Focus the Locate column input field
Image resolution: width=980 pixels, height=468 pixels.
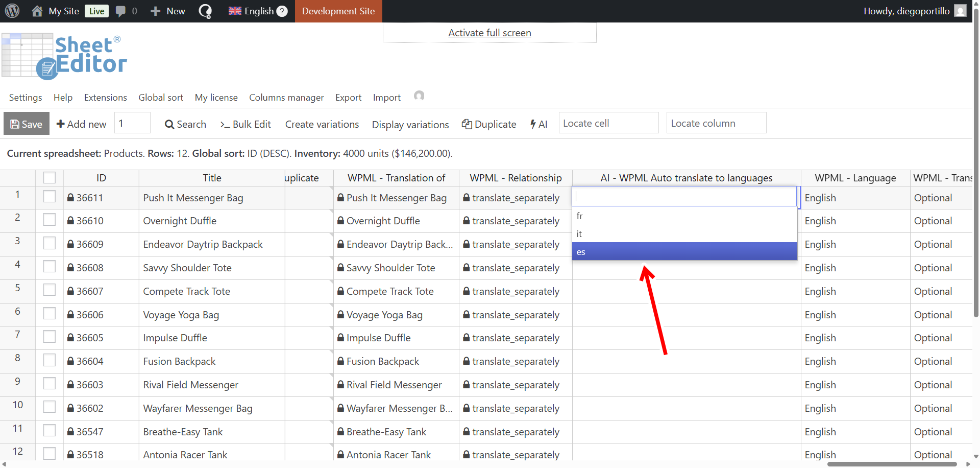point(716,123)
